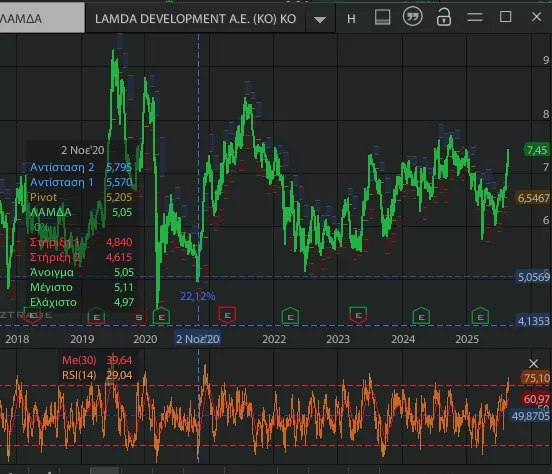Click the blue 49,8705 RSI level tag
Image resolution: width=552 pixels, height=474 pixels.
point(531,416)
